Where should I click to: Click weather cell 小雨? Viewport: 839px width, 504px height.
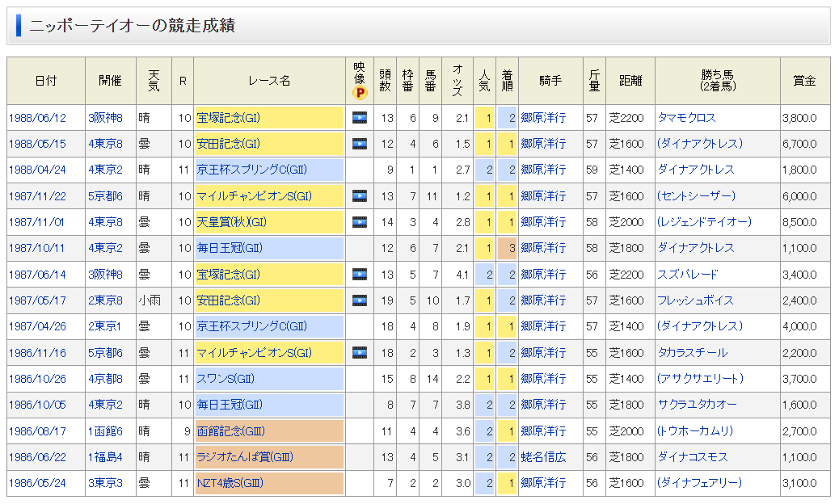tap(150, 300)
